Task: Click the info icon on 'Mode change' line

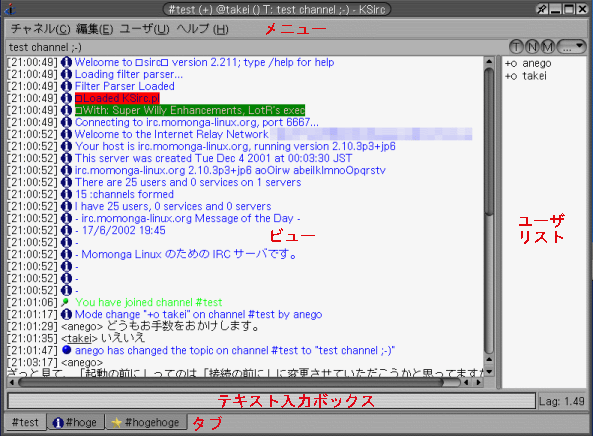Action: tap(66, 314)
